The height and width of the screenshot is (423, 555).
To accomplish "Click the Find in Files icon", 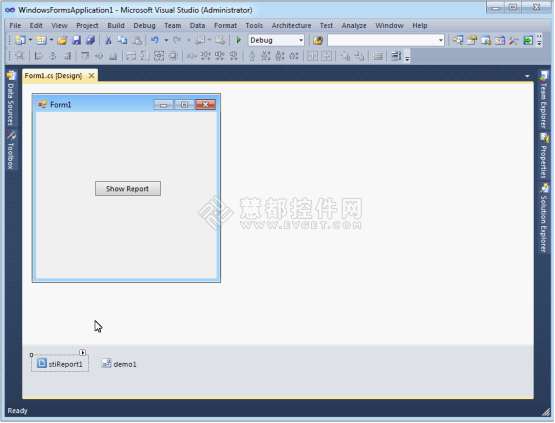I will (317, 40).
